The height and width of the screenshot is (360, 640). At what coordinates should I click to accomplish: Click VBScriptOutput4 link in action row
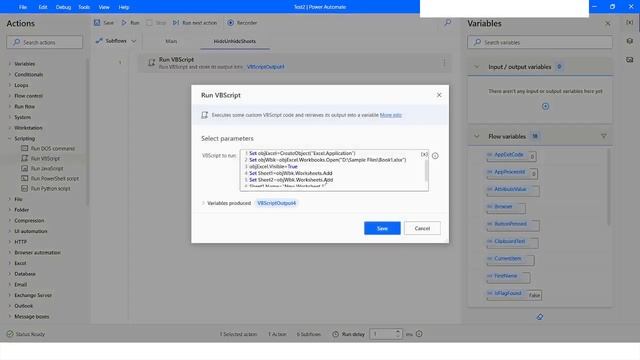click(x=265, y=67)
